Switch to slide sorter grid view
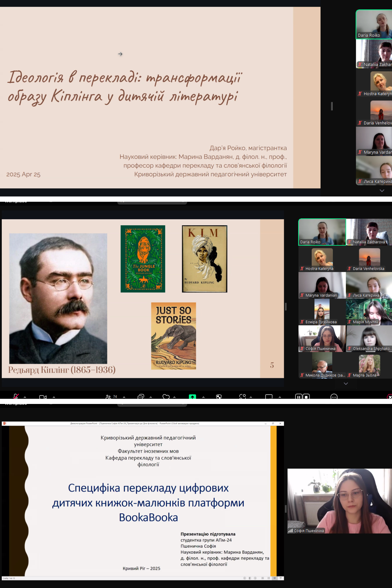The width and height of the screenshot is (392, 588). 268,578
